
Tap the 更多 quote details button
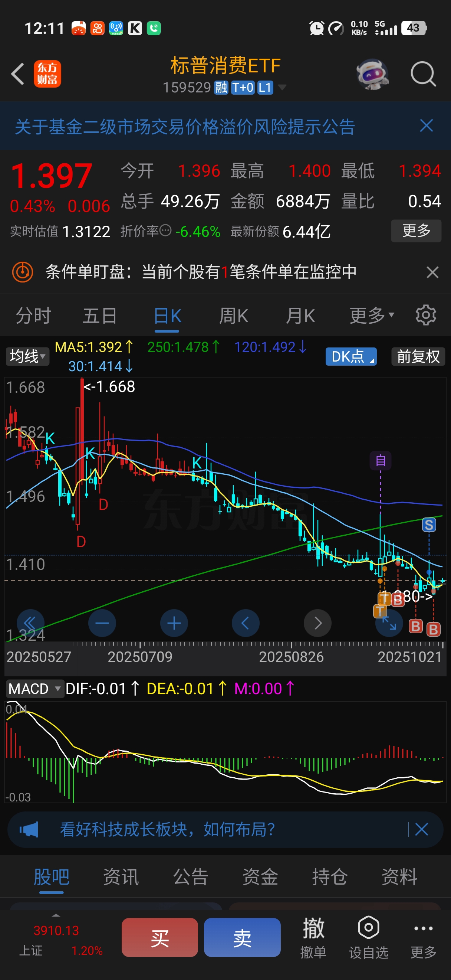pos(416,231)
